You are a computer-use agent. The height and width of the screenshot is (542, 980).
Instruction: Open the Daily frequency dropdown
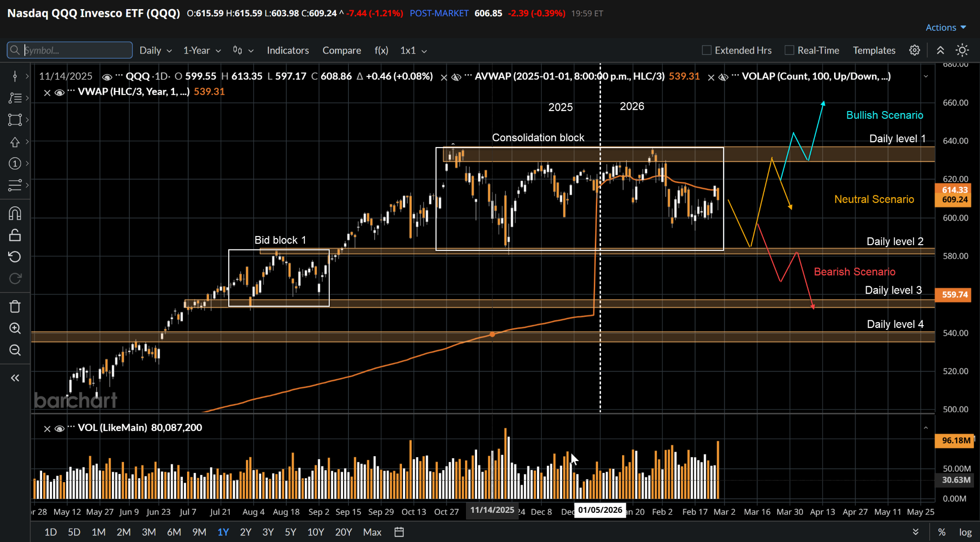(155, 50)
